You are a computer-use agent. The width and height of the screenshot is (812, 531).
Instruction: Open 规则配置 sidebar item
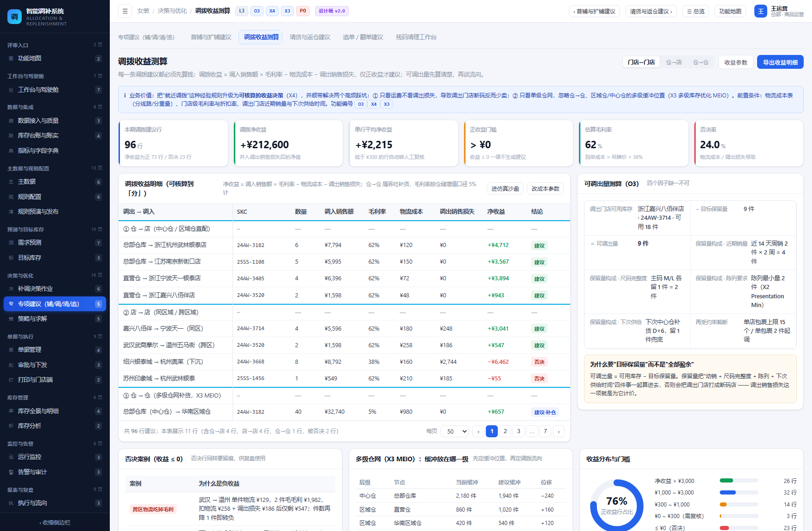55,197
